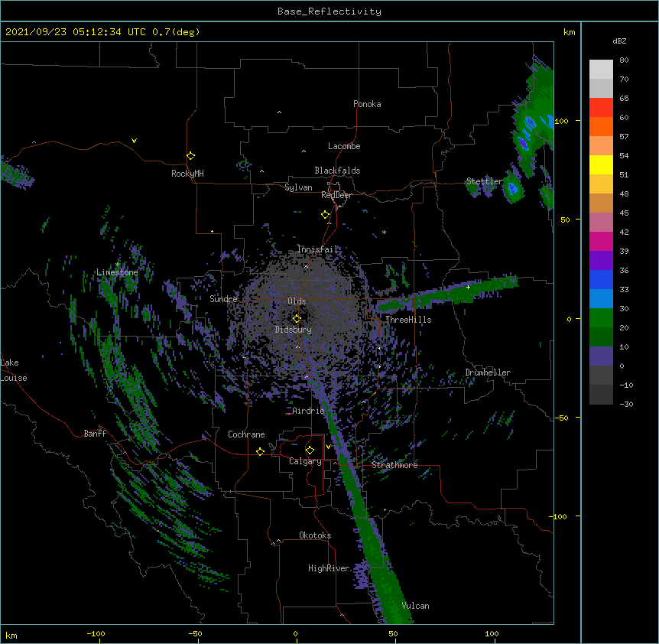Click the Calgary city label

(305, 461)
